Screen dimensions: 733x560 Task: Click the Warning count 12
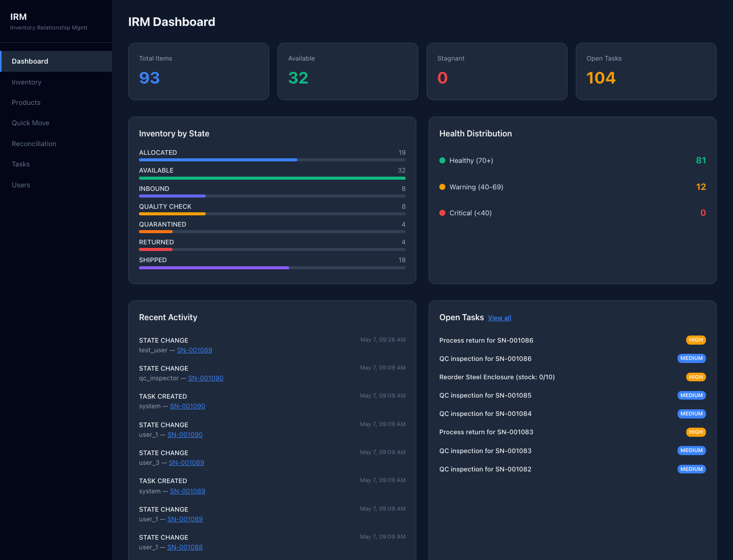(701, 187)
